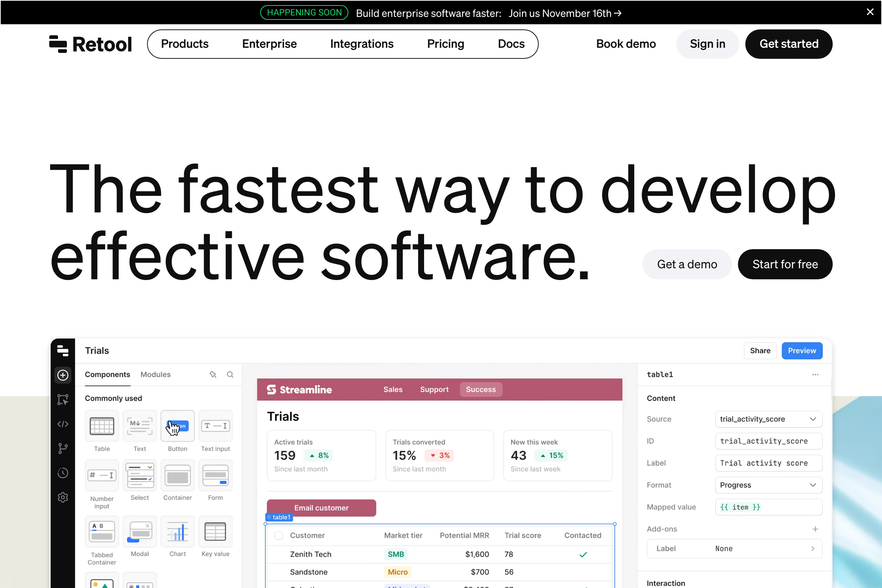Dismiss the top announcement banner
Viewport: 882px width, 588px height.
pyautogui.click(x=870, y=12)
